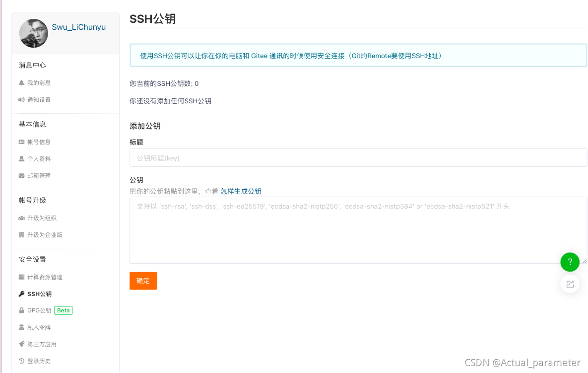Image resolution: width=588 pixels, height=373 pixels.
Task: Click the ID card icon beside 帐号信息
Action: coord(21,142)
